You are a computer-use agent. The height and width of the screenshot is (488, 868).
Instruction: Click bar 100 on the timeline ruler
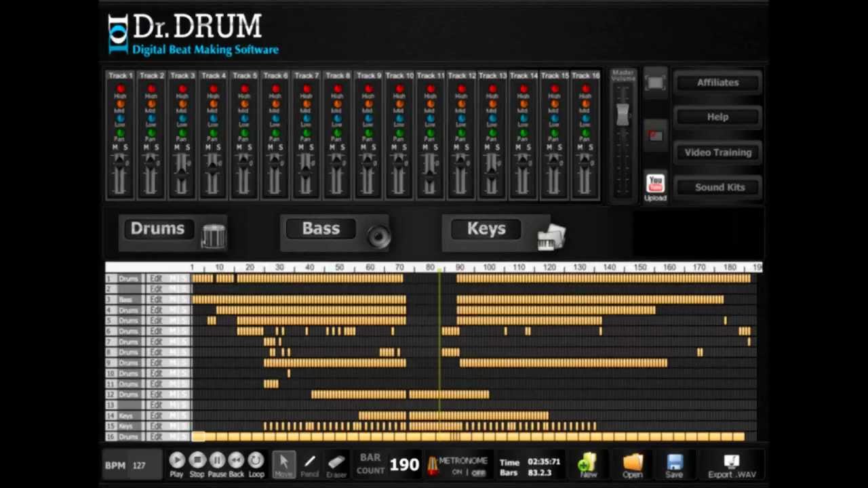tap(490, 268)
